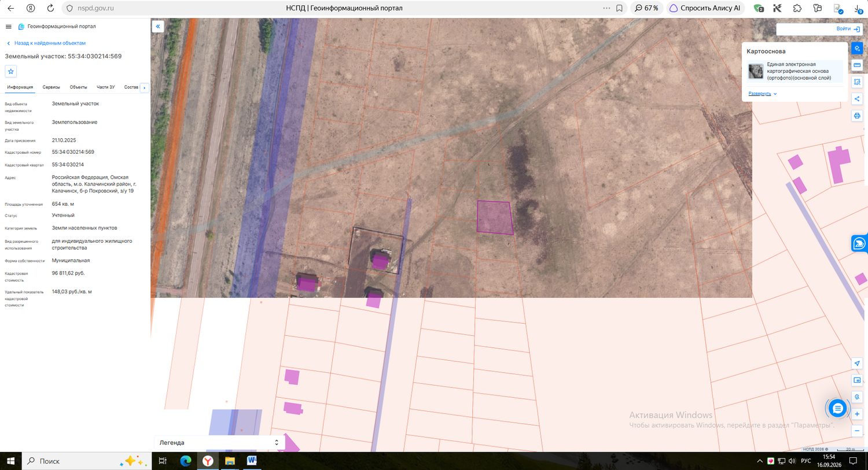Add parcel to favorites with star
The width and height of the screenshot is (868, 470).
[x=10, y=71]
